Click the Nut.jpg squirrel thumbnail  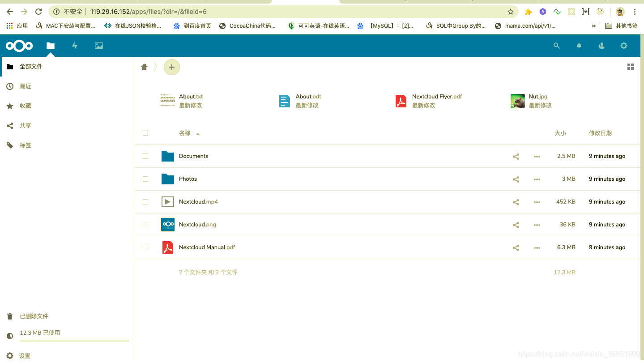click(518, 101)
